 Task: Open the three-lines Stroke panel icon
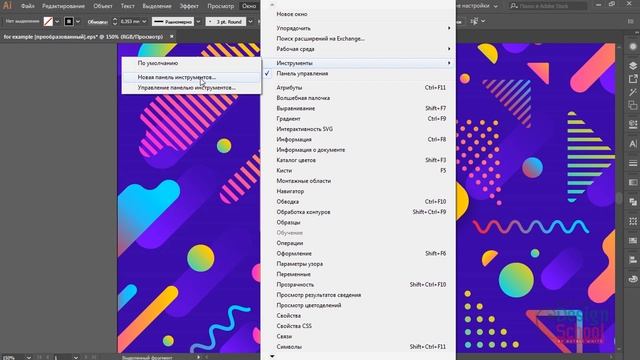click(x=633, y=163)
